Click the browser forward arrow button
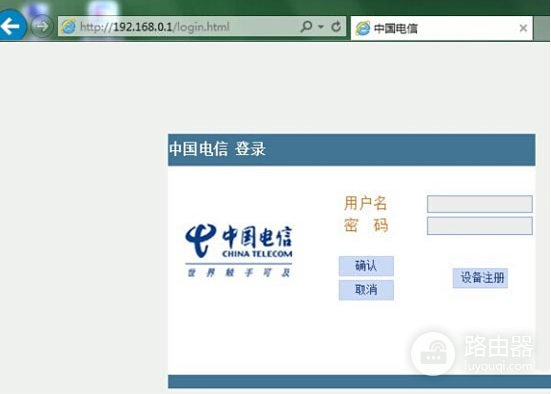Screen dimensions: 551x394 pos(41,26)
